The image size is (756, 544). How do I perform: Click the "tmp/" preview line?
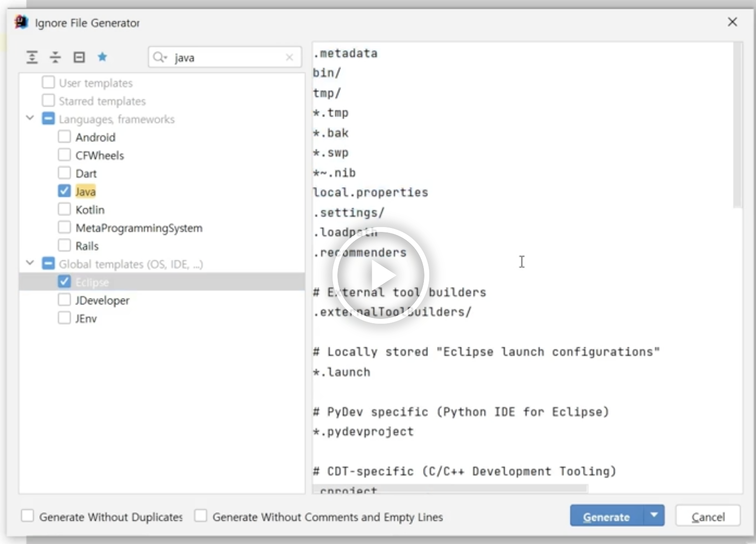(x=327, y=93)
